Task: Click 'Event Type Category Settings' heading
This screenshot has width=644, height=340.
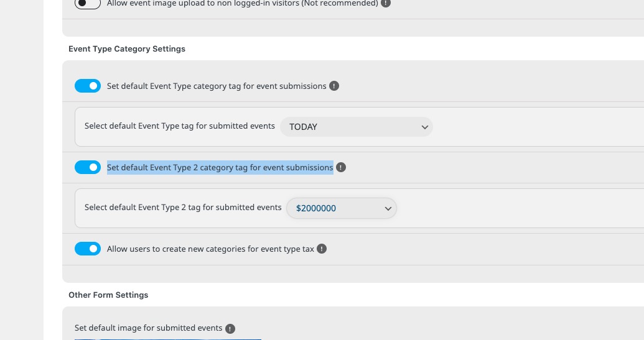Action: point(127,49)
